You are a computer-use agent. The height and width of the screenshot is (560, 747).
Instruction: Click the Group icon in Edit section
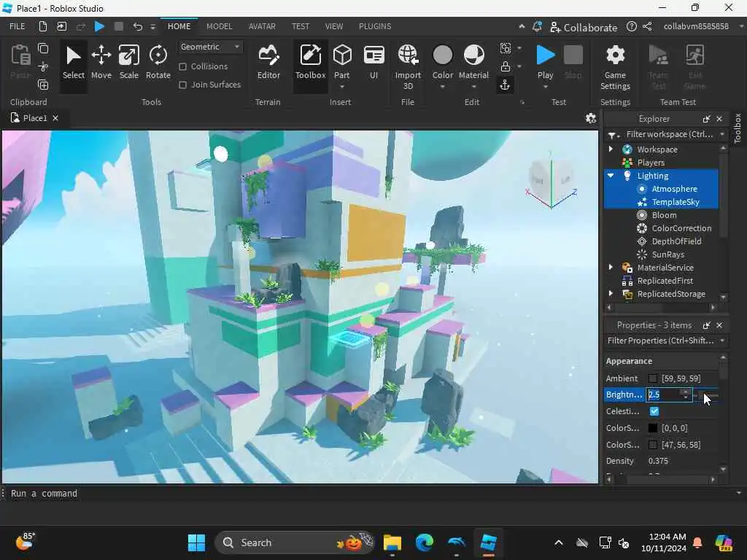(x=506, y=47)
